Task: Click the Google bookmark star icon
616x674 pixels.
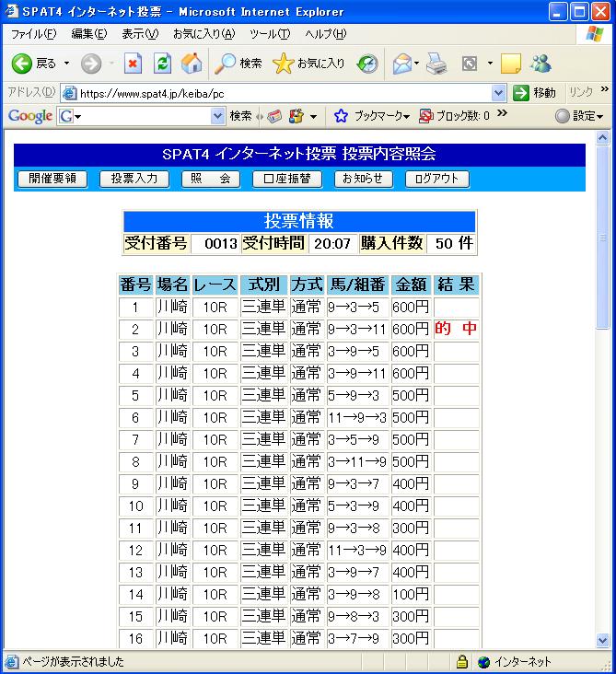Action: (x=341, y=116)
